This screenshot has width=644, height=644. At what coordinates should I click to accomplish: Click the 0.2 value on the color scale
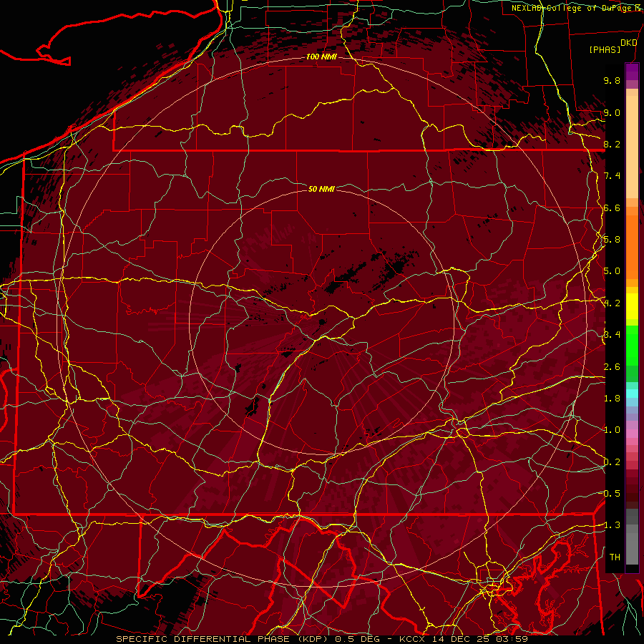(612, 462)
